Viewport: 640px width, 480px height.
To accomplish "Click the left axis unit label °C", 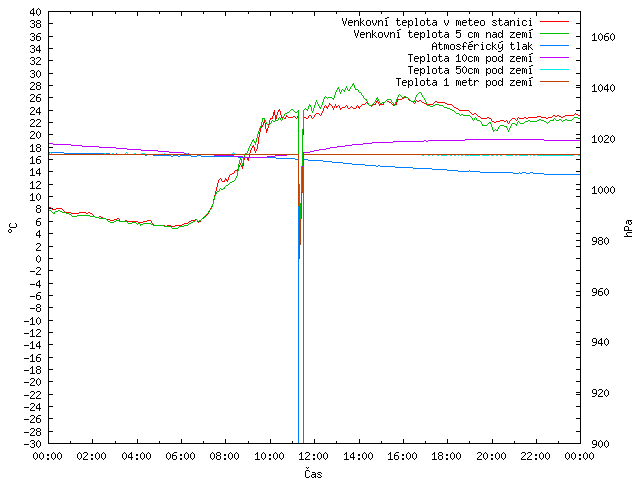I will point(13,228).
